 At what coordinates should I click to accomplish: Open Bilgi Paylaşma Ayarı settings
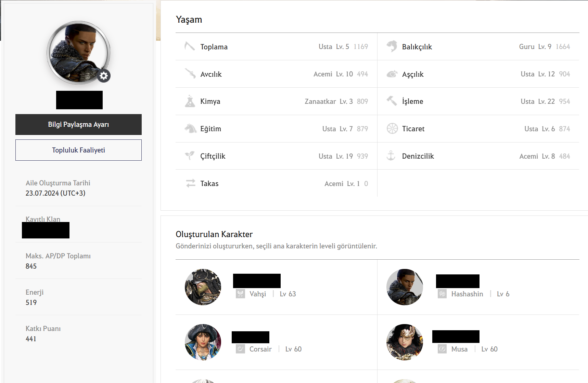point(78,124)
